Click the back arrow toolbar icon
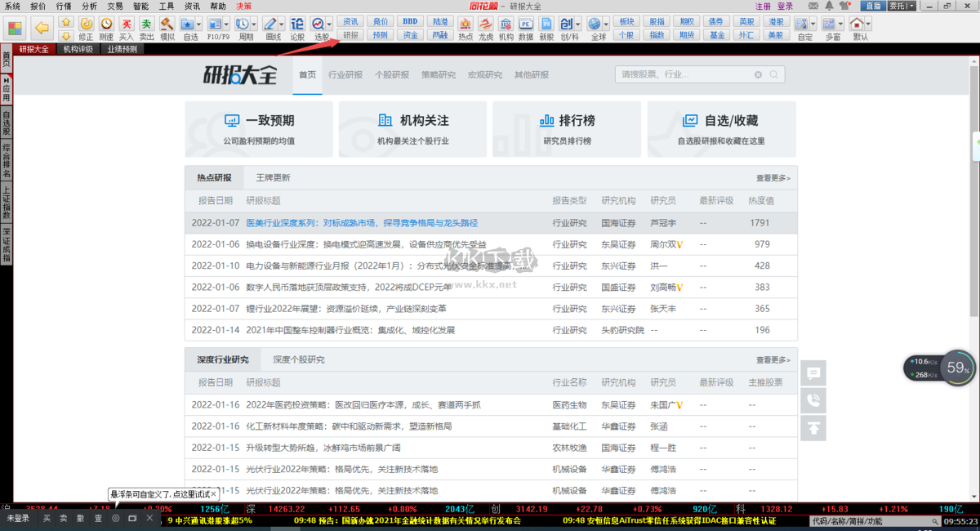980x531 pixels. point(42,28)
